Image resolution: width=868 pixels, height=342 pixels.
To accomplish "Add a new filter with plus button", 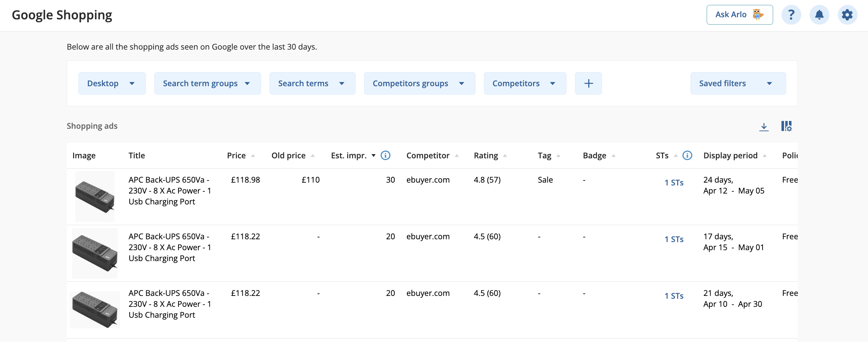I will tap(588, 83).
